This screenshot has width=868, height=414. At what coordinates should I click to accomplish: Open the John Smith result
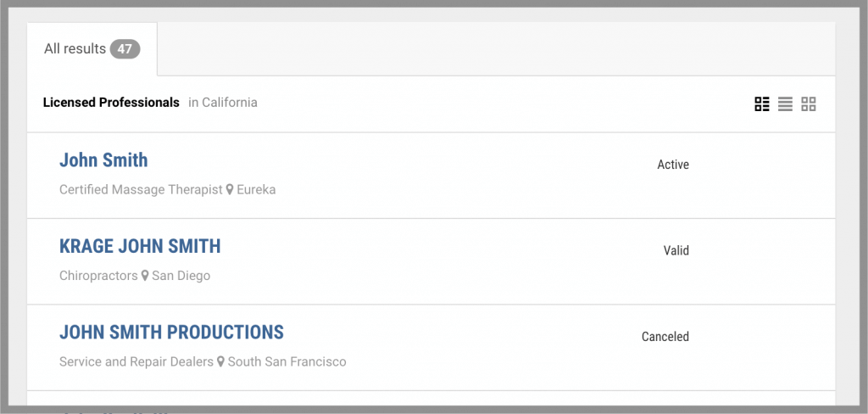(103, 160)
